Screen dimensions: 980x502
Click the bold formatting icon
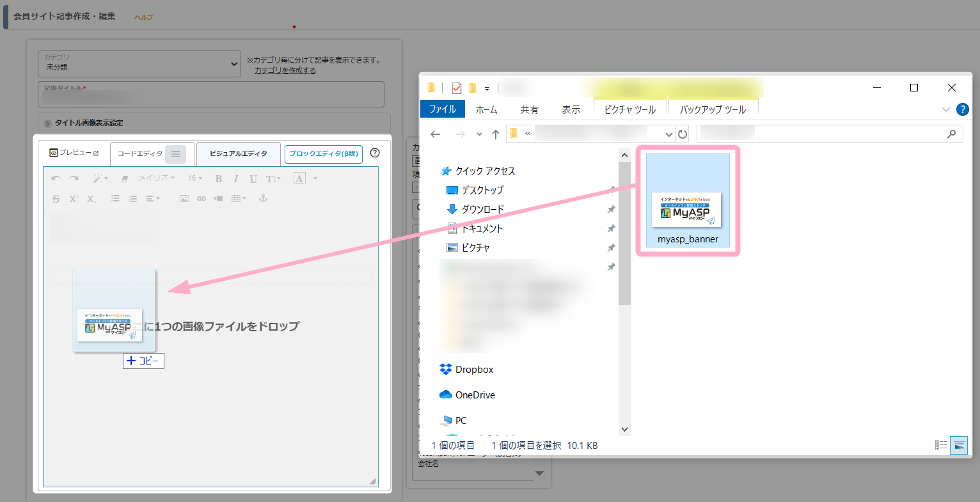pos(219,178)
